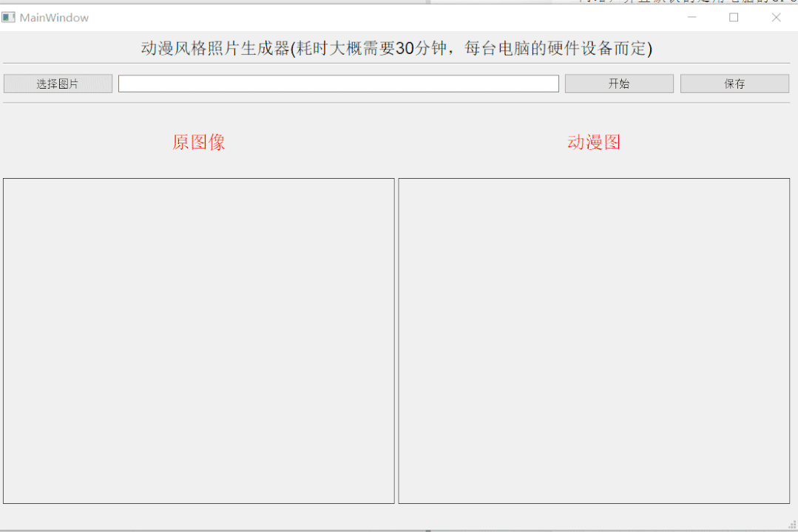
Task: Click the window close button
Action: click(776, 16)
